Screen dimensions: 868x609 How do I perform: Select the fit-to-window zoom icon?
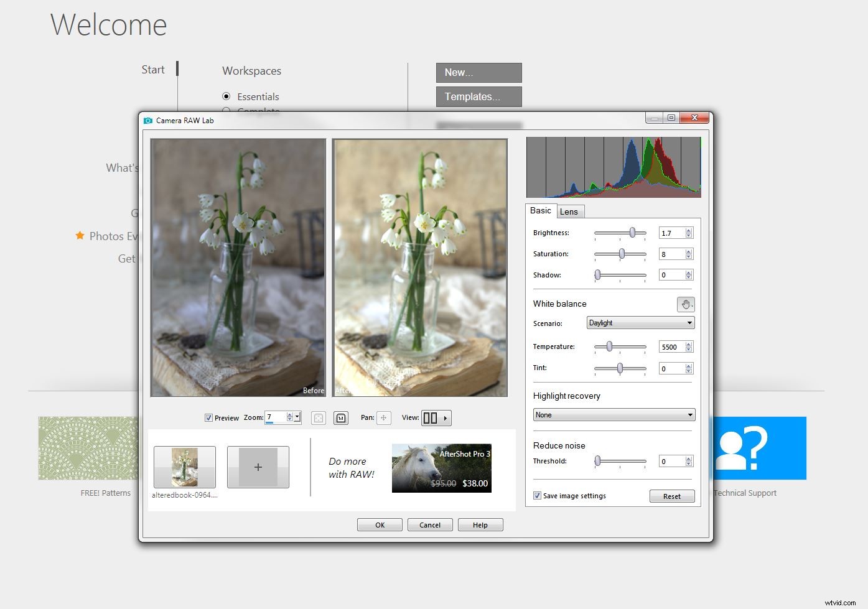click(318, 417)
